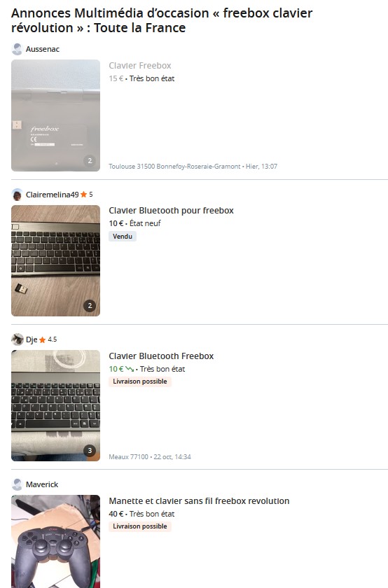Open 'Clavier Bluetooth Freebox' listing title
This screenshot has width=388, height=588.
tap(161, 356)
